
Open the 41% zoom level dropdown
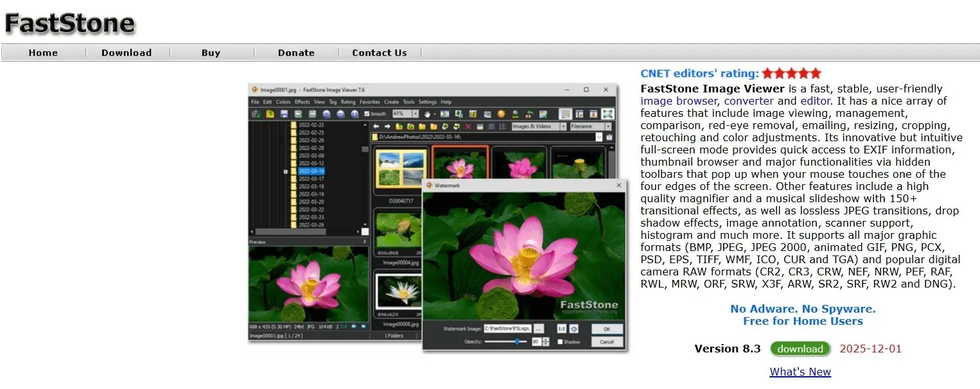click(x=415, y=114)
